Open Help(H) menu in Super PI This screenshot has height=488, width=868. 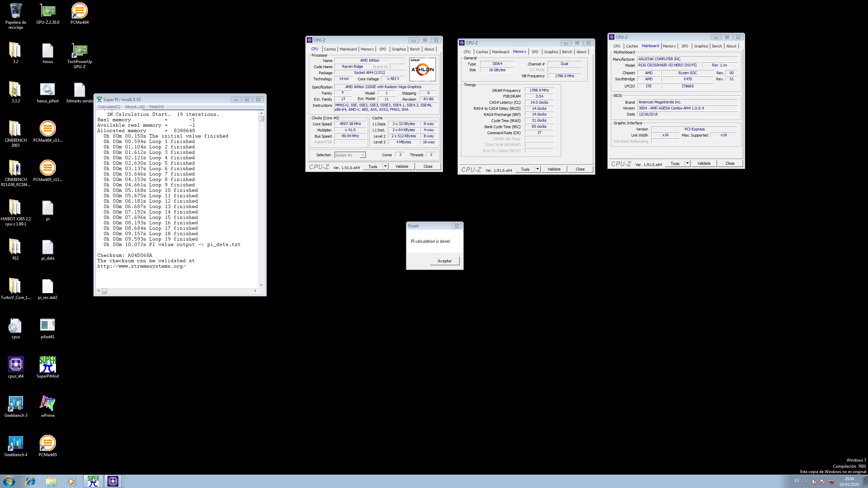point(157,107)
